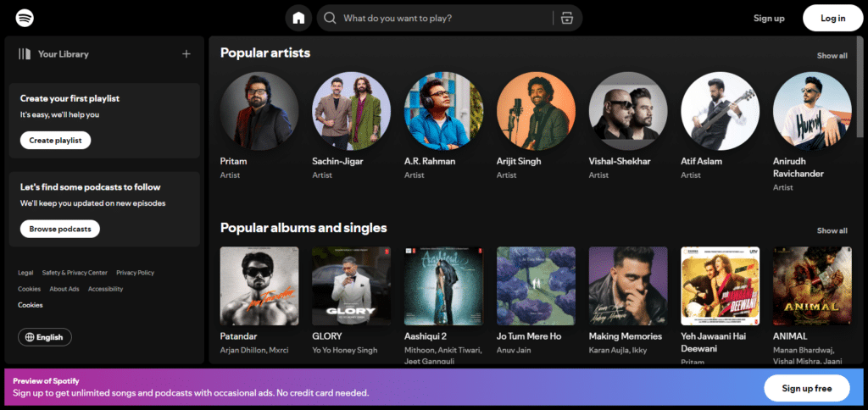The image size is (868, 410).
Task: Open Vishal-Shekhar artist photo
Action: click(x=628, y=111)
